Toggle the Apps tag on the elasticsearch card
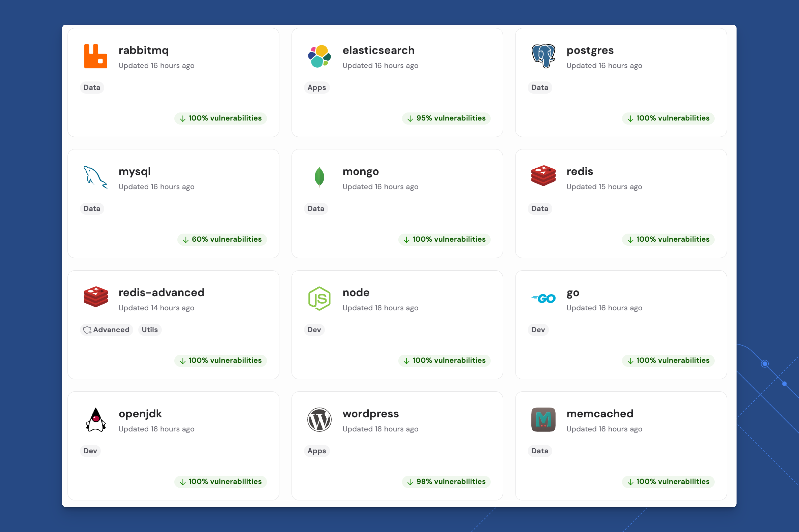This screenshot has width=799, height=532. [x=316, y=87]
